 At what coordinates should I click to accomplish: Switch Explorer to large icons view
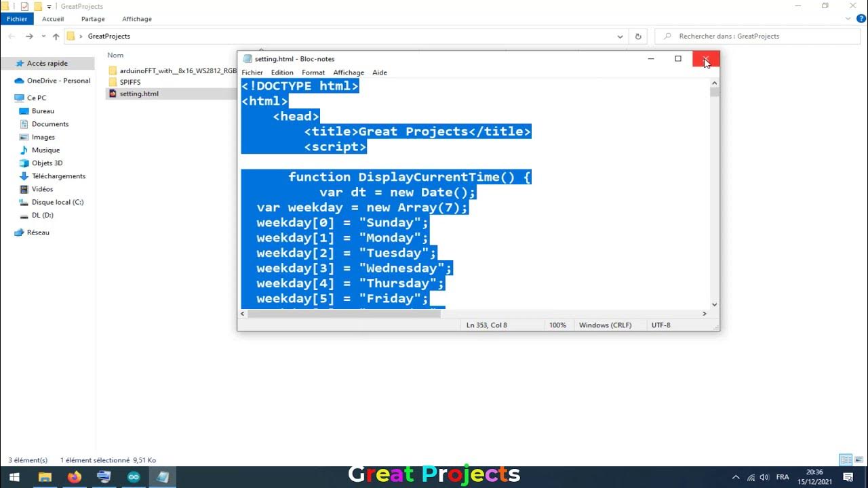coord(859,460)
